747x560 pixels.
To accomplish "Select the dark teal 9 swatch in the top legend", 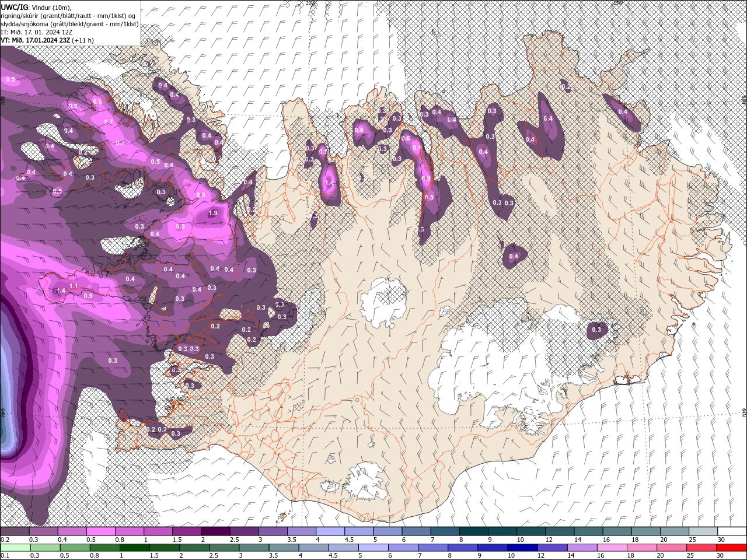I will (502, 531).
